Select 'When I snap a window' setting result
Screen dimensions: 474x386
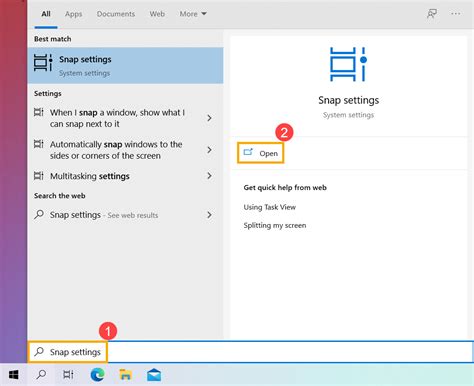coord(126,118)
